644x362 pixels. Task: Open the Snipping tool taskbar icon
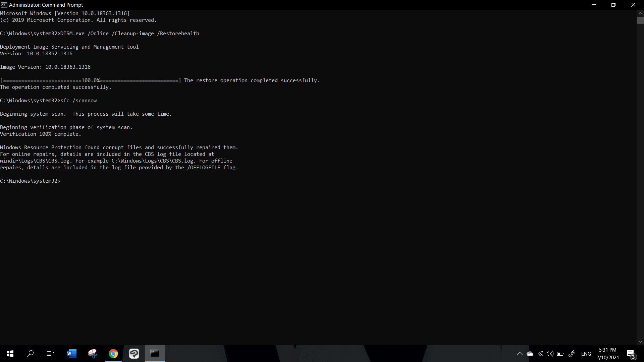[93, 354]
